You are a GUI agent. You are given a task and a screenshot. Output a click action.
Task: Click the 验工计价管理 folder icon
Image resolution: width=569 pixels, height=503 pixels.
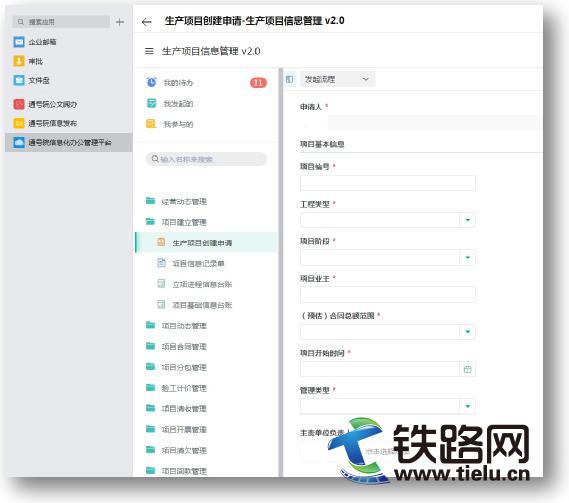[150, 388]
